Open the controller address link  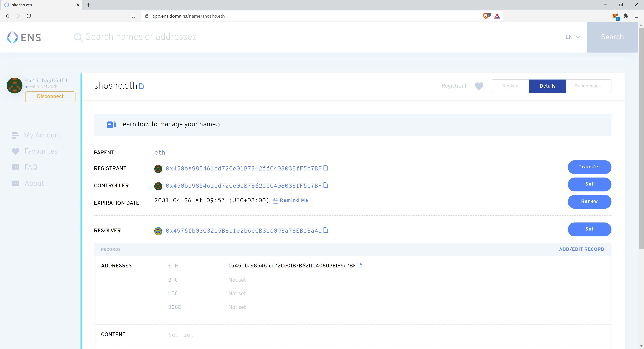pyautogui.click(x=244, y=186)
